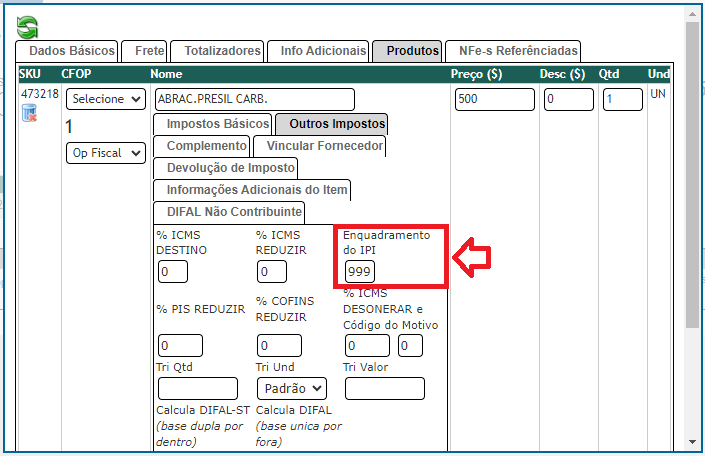Focus the Preço input field
This screenshot has height=458, width=709.
(494, 100)
